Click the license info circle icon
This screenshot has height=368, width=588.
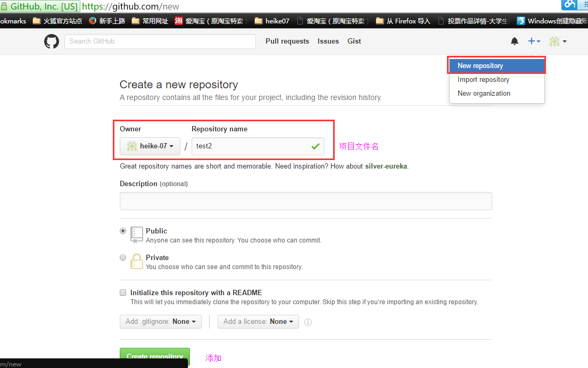click(308, 322)
